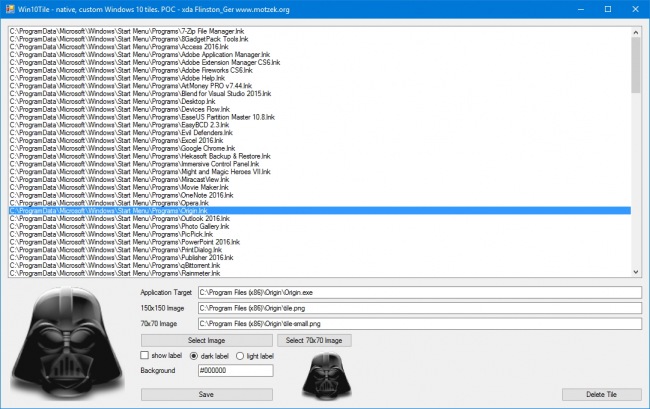The width and height of the screenshot is (650, 409).
Task: Select the qBittorrent.lnk entry
Action: tap(320, 265)
